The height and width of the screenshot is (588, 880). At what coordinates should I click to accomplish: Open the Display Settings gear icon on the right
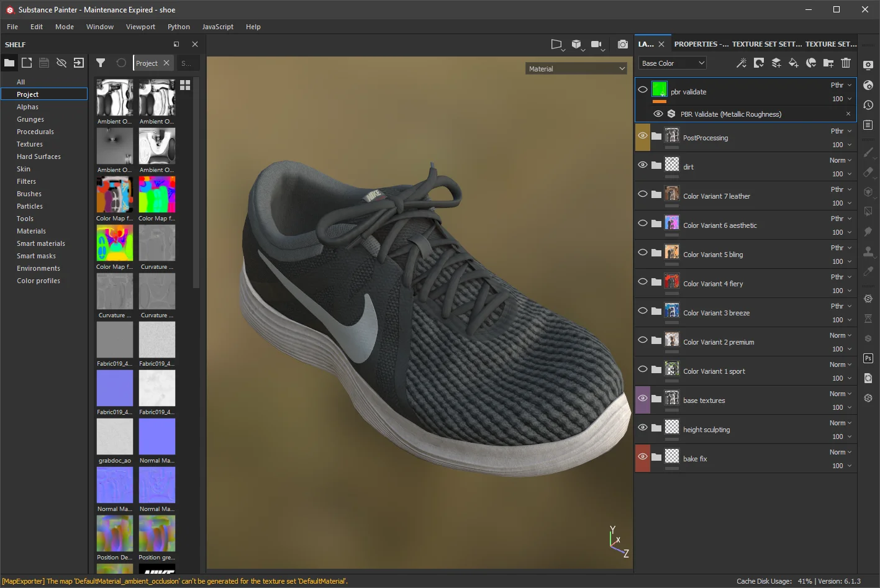pos(868,64)
